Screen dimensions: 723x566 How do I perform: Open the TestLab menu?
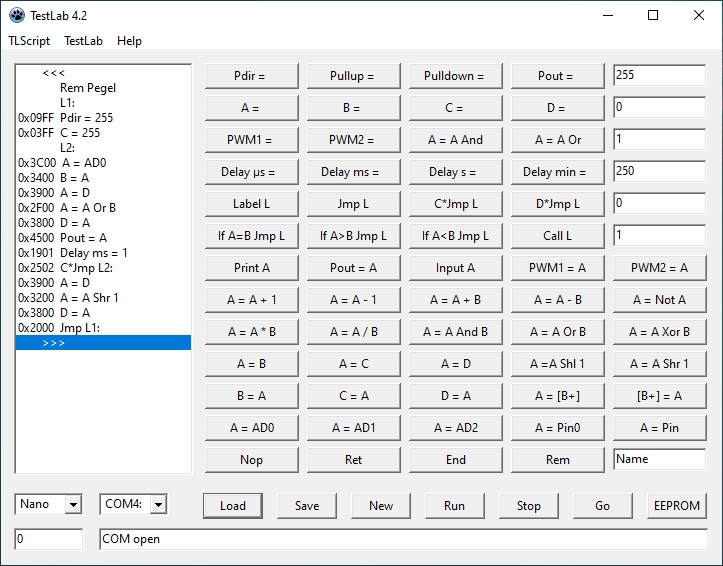(x=84, y=41)
